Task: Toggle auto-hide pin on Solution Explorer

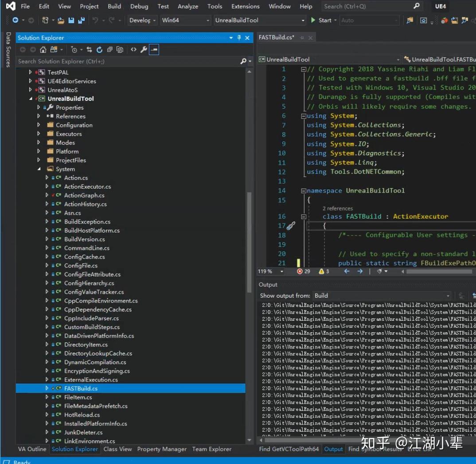Action: [x=239, y=38]
